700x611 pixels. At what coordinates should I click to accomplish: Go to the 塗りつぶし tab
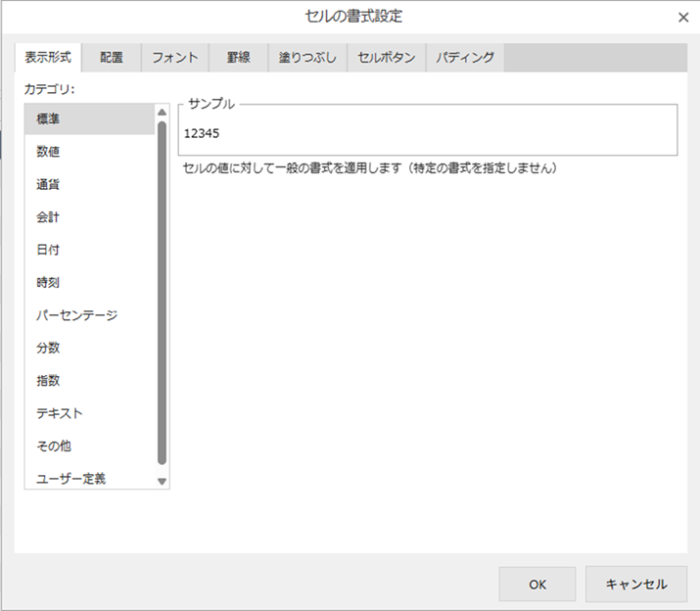(x=307, y=58)
